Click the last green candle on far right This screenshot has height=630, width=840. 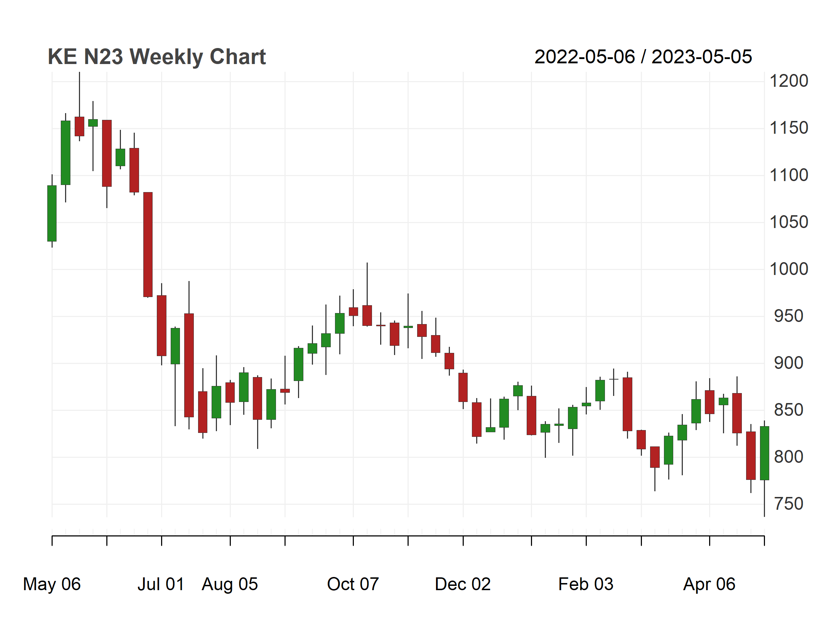[x=765, y=453]
